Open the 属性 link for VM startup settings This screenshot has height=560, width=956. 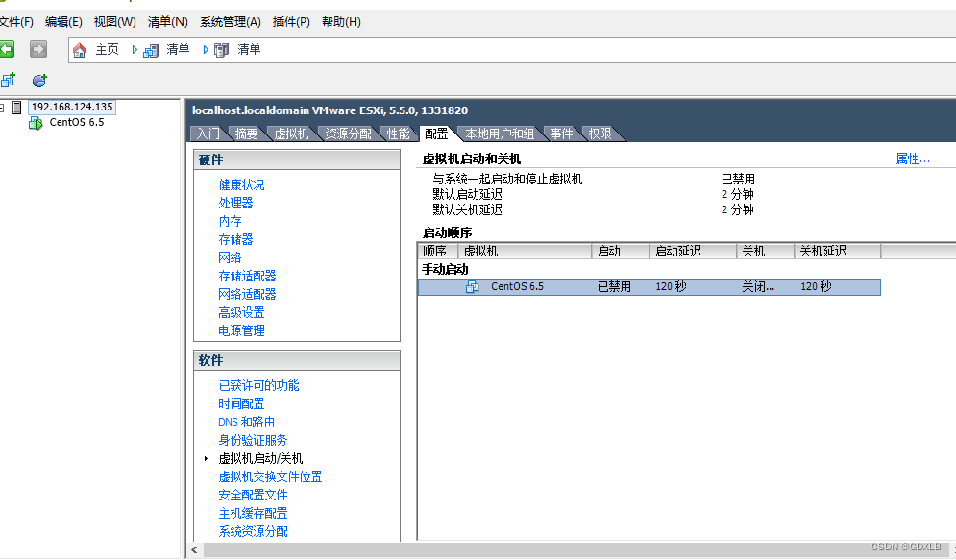point(912,158)
